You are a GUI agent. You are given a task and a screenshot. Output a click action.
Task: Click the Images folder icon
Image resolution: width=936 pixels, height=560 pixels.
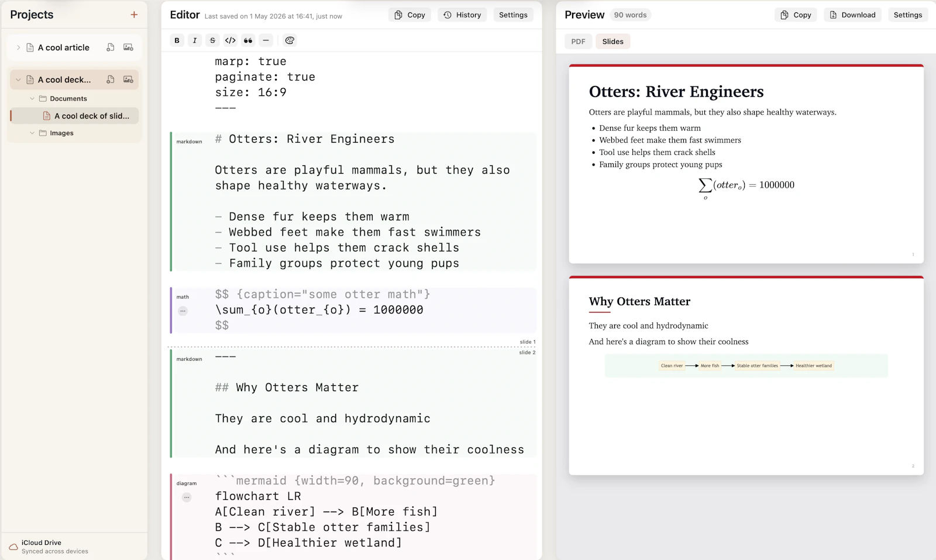pos(43,133)
